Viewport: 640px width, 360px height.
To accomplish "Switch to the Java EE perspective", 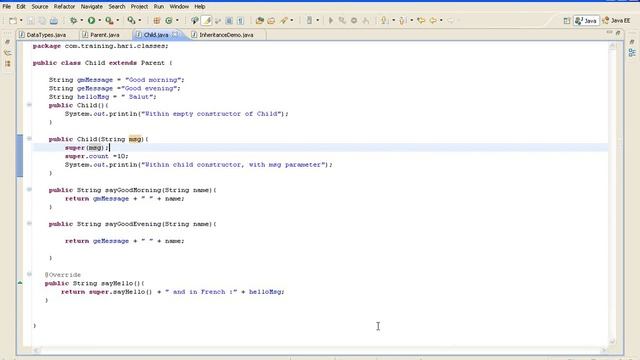I will click(x=616, y=20).
